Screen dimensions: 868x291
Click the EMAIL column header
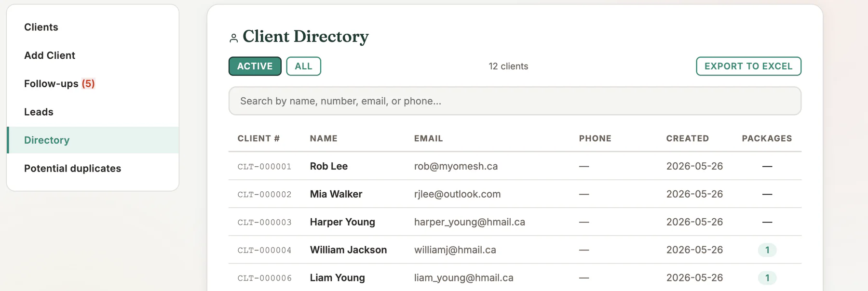[428, 138]
